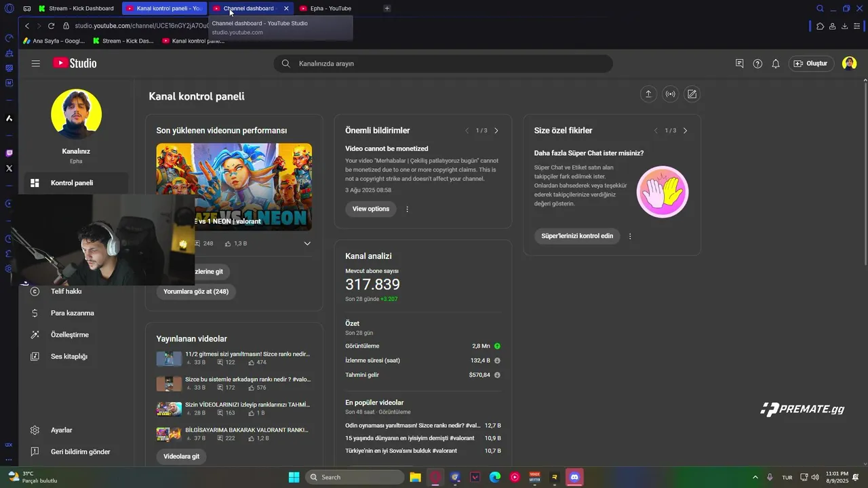
Task: Click the Görüntüleme 2,8 Mn row
Action: pos(422,346)
